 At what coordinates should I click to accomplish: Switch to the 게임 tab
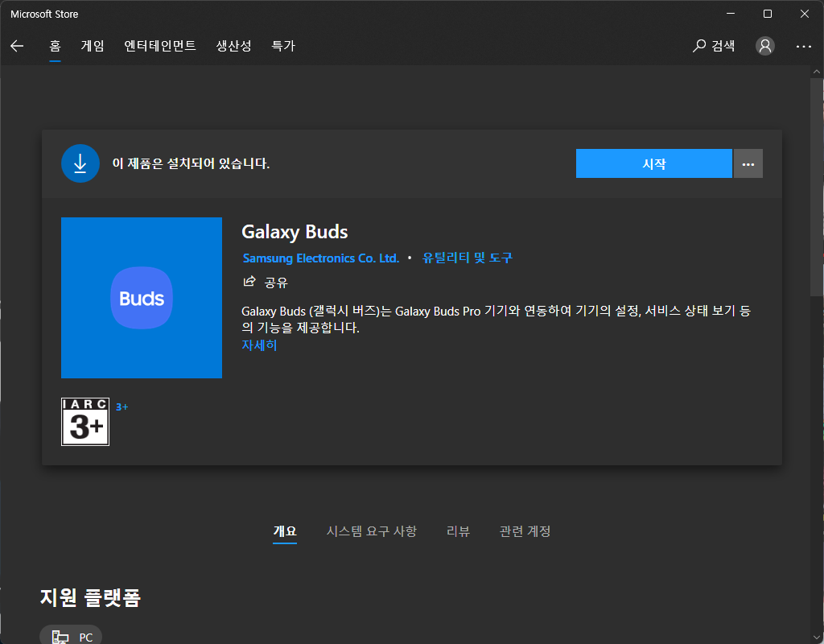pos(93,46)
